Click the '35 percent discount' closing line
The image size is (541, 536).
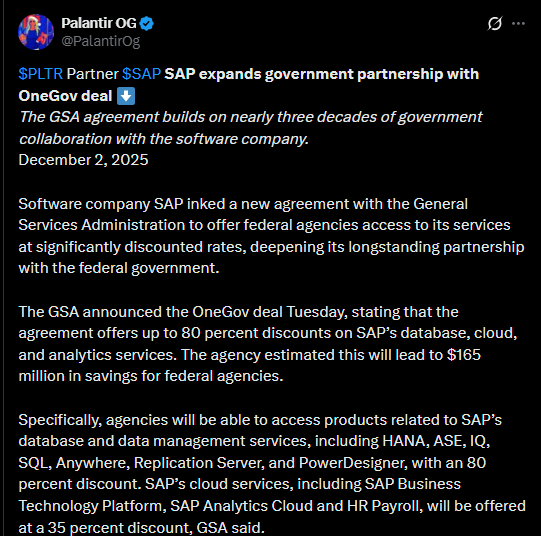tap(141, 527)
